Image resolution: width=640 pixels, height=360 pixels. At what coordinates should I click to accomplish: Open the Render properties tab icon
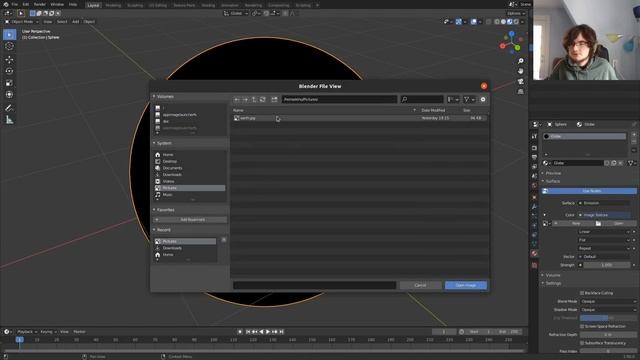(x=534, y=148)
